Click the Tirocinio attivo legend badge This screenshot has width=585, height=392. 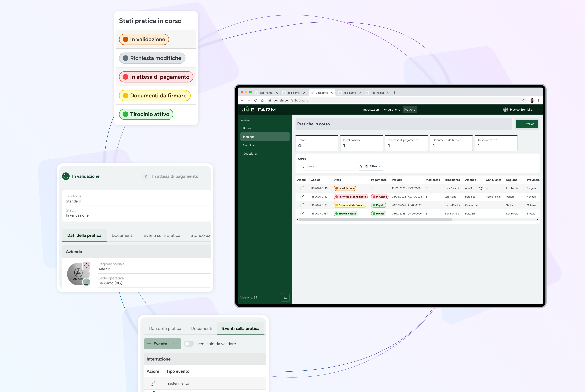146,114
